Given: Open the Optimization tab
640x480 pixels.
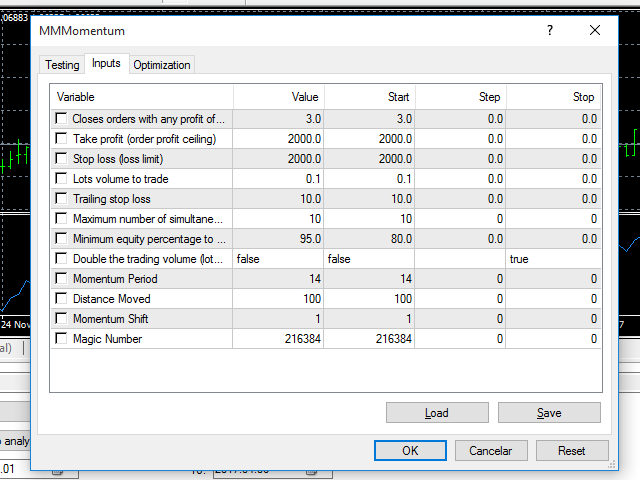Looking at the screenshot, I should coord(162,65).
